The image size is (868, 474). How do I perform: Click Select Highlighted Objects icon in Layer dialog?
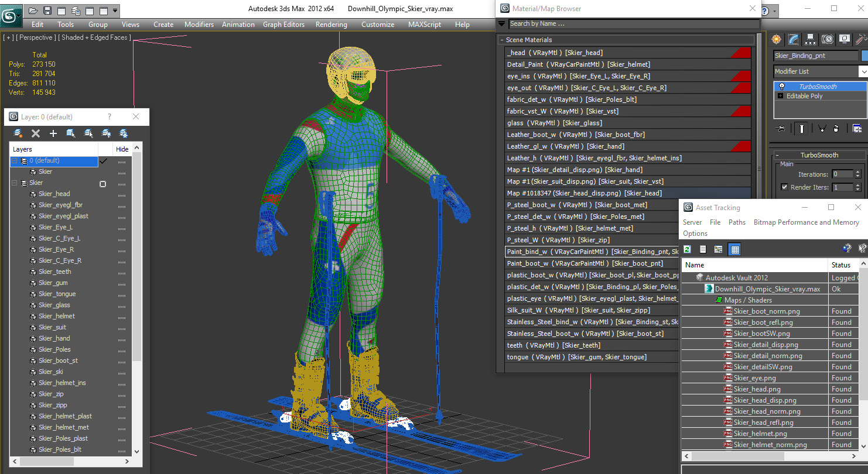[71, 133]
